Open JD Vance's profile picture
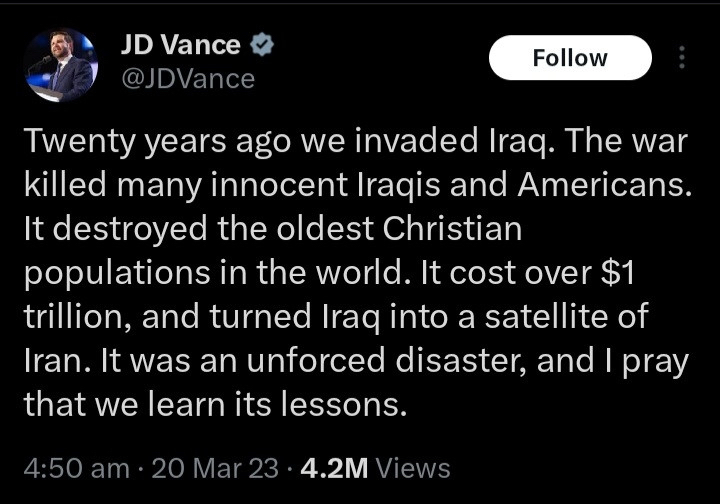The image size is (720, 504). point(60,65)
